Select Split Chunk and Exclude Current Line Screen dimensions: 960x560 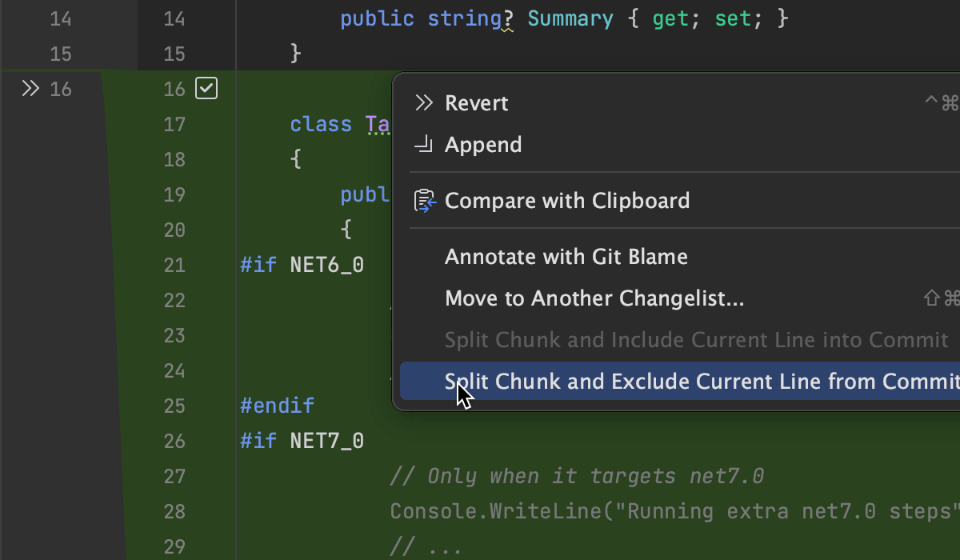[x=701, y=382]
